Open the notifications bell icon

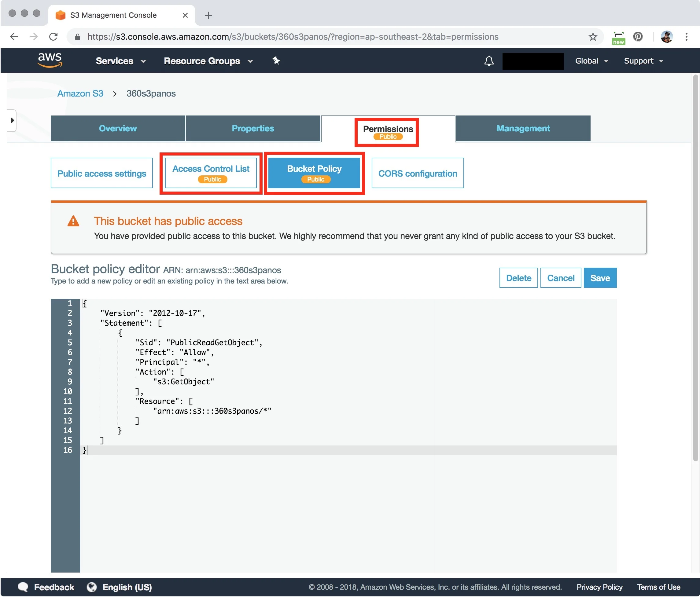(489, 61)
